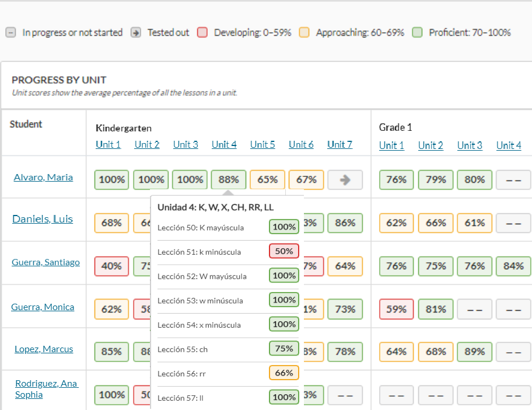The height and width of the screenshot is (410, 532).
Task: Click the Developing red color swatch in legend
Action: [202, 32]
